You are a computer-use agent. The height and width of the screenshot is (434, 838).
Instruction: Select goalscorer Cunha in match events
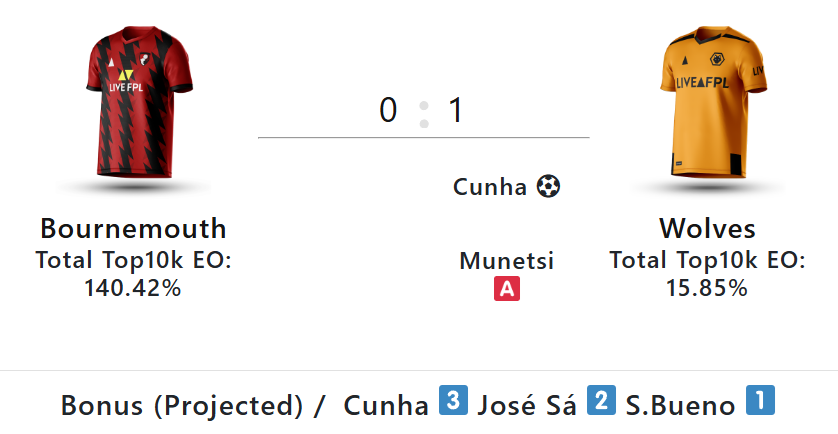click(x=489, y=187)
